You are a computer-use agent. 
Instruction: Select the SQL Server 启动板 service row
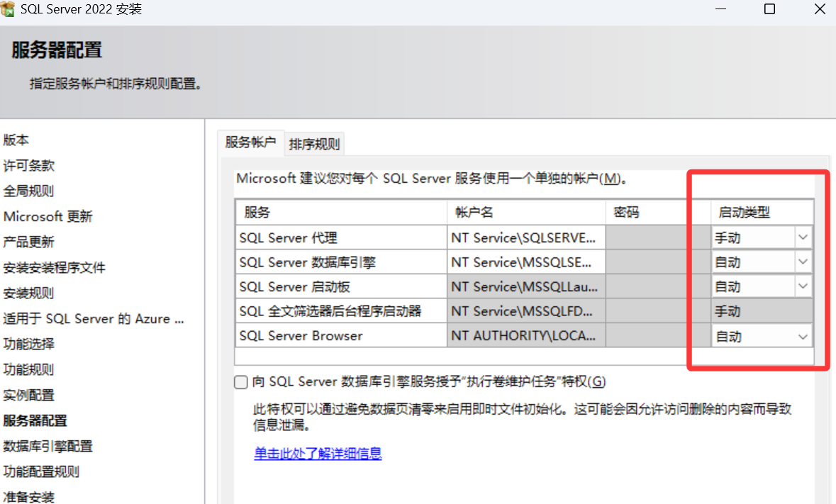coord(341,286)
